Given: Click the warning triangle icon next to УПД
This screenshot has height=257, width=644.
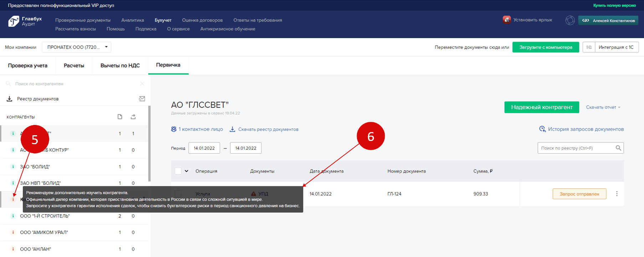Looking at the screenshot, I should click(x=254, y=194).
